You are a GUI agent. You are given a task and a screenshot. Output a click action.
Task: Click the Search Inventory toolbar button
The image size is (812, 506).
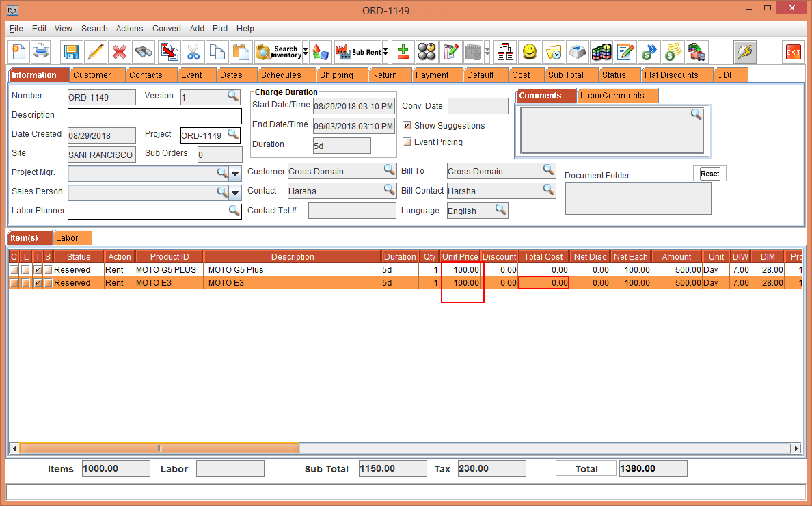point(278,52)
